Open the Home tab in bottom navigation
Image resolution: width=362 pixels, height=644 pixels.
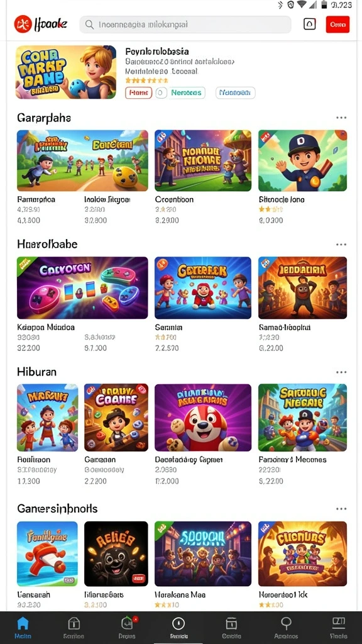tap(23, 628)
